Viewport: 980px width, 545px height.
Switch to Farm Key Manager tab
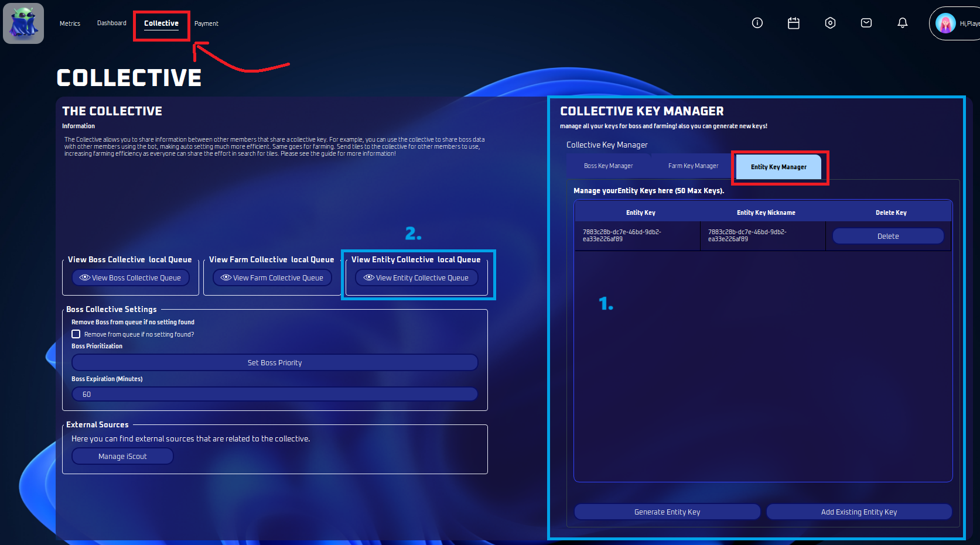tap(693, 166)
